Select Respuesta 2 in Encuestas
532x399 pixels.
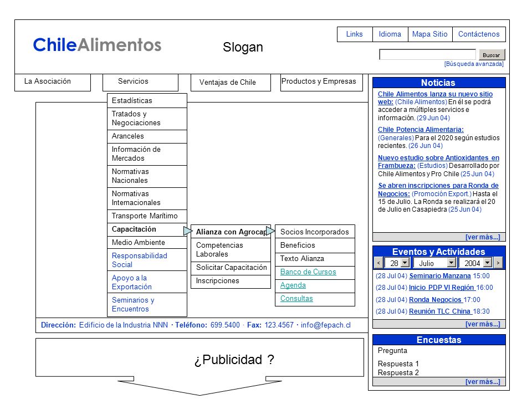pos(398,373)
